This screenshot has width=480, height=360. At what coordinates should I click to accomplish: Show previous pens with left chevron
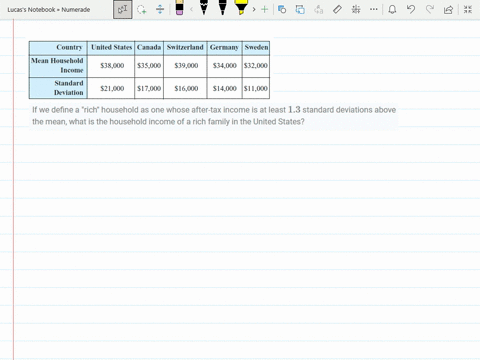[191, 9]
